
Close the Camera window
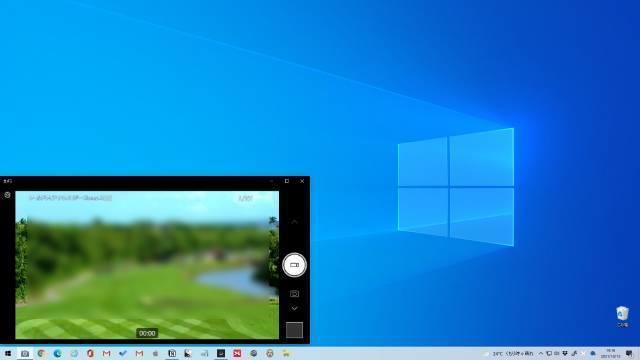point(302,181)
